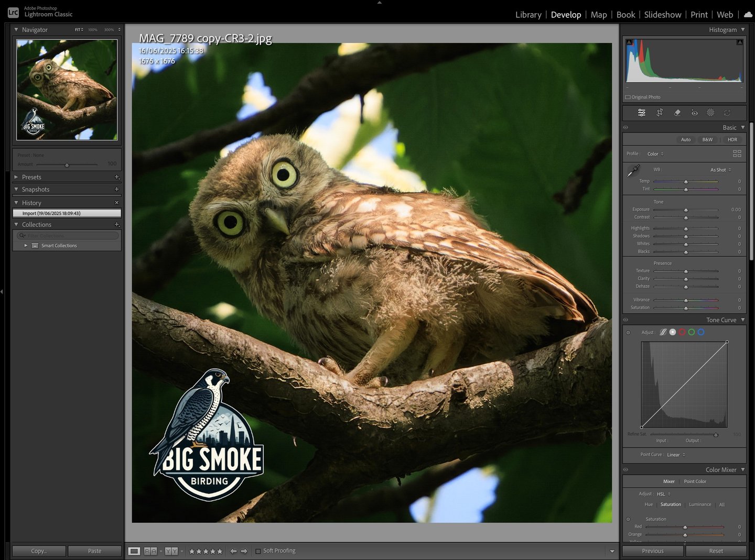Click the Auto tone button
The height and width of the screenshot is (560, 755).
click(686, 140)
